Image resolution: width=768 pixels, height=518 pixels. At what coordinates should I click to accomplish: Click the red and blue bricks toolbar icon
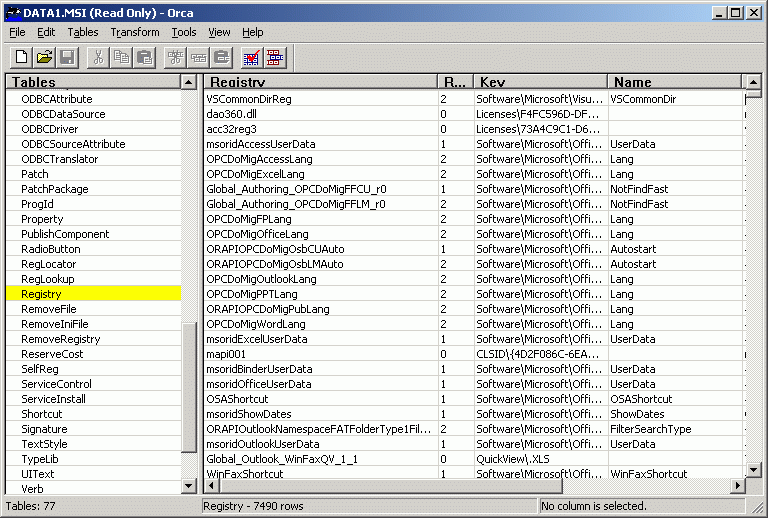tap(275, 57)
